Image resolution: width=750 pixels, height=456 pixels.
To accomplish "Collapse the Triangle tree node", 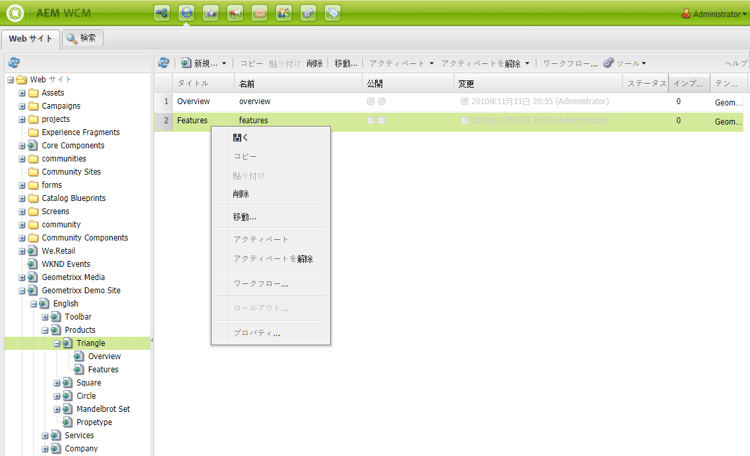I will (57, 344).
